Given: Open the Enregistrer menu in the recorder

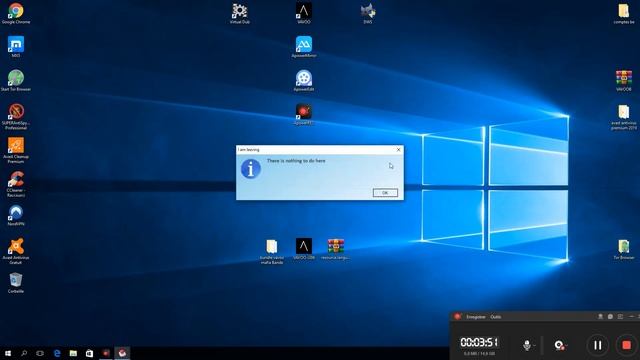Looking at the screenshot, I should [476, 317].
